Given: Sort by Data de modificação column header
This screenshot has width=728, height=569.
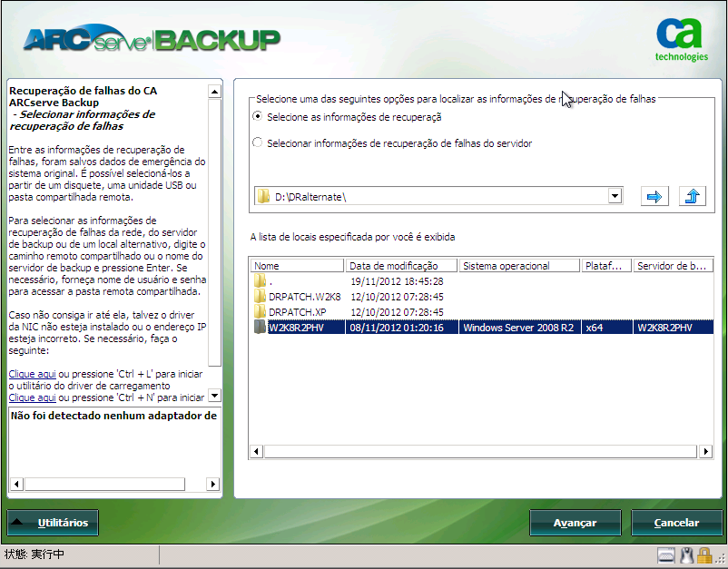Looking at the screenshot, I should 401,266.
